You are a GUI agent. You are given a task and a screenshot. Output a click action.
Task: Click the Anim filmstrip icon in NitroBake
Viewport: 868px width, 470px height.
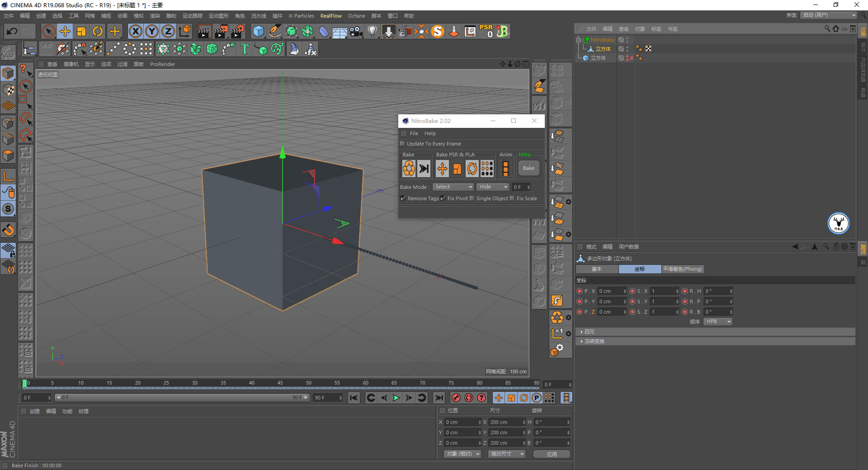click(506, 169)
